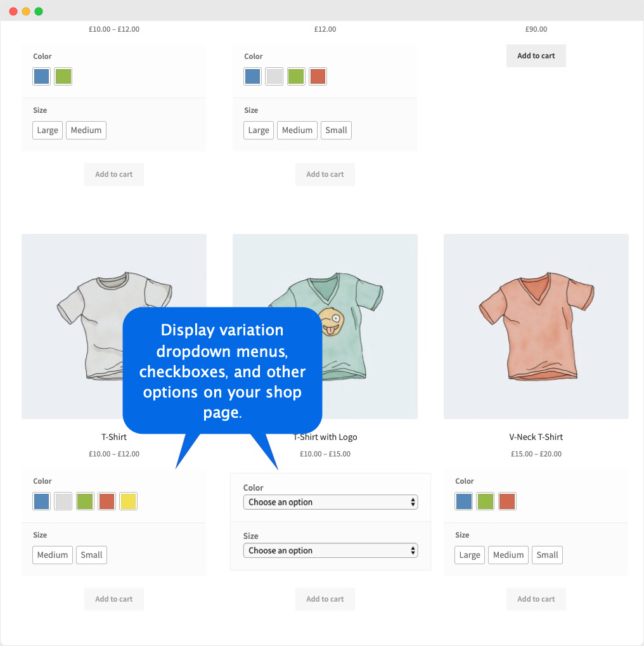The image size is (644, 646).
Task: Click Add to cart under T-Shirt with Logo
Action: 325,598
